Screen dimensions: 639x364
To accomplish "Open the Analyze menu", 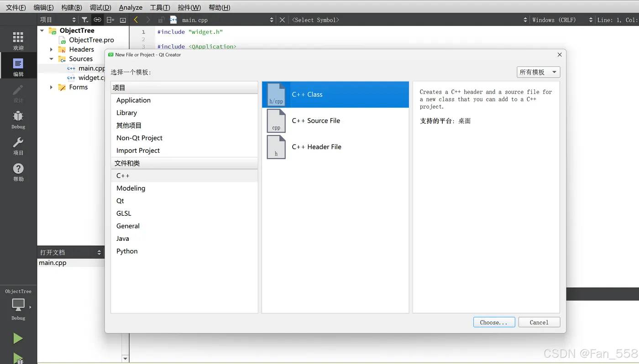I will pos(131,7).
